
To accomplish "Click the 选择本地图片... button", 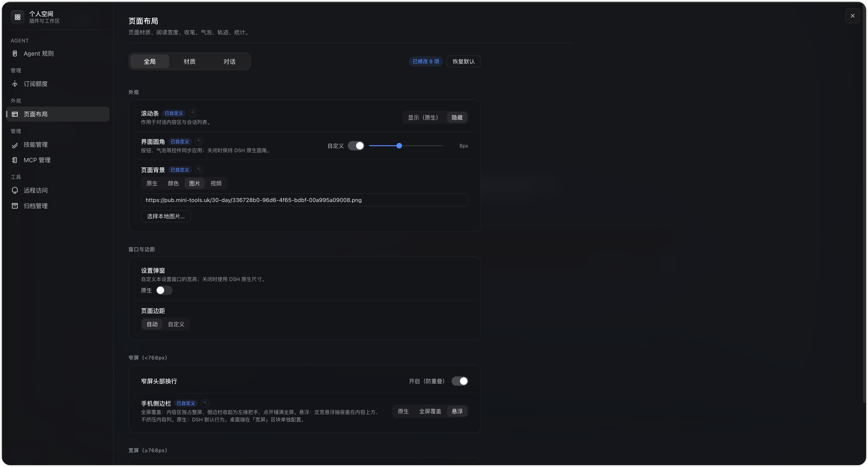I will 166,216.
